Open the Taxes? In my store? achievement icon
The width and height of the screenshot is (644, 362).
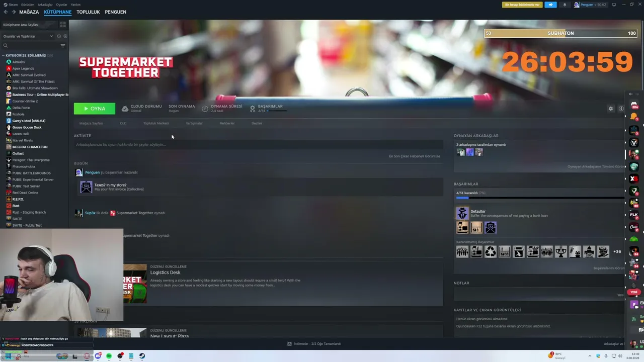pos(86,187)
